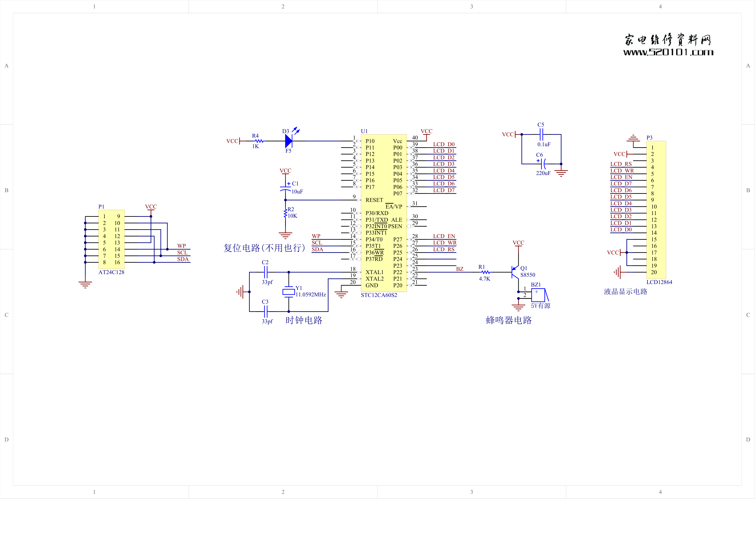This screenshot has height=535, width=756.
Task: Click the '11.0592MHz' crystal value
Action: [x=311, y=295]
